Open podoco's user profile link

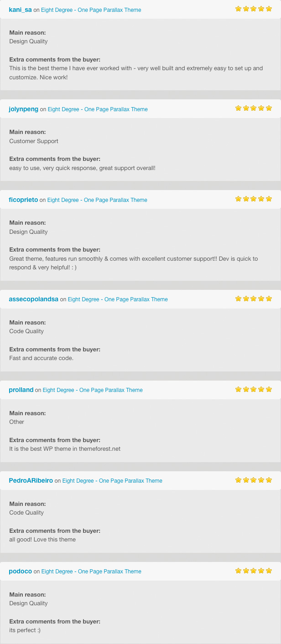point(20,571)
